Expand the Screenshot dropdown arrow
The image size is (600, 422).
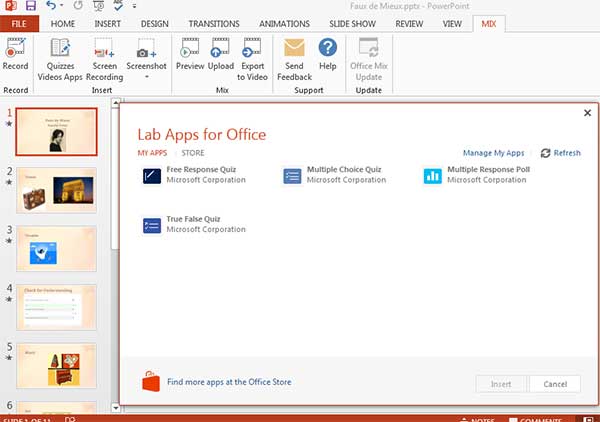click(x=147, y=77)
